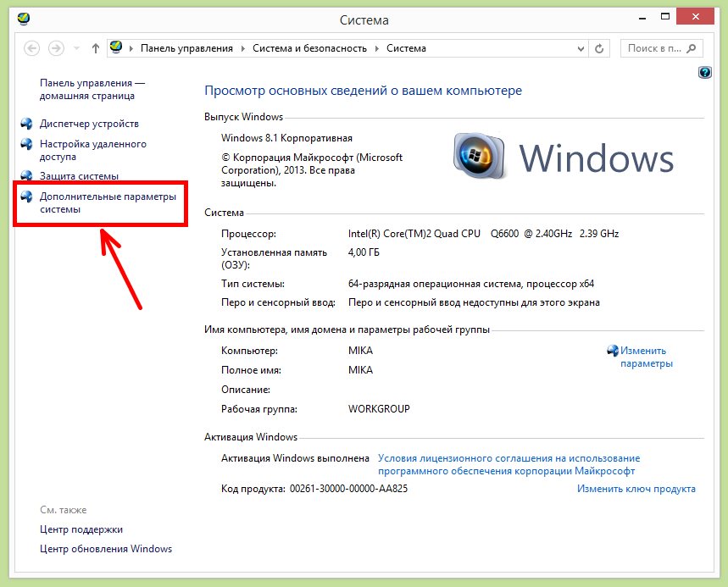The width and height of the screenshot is (728, 587).
Task: Click Изменить ключ продукта link
Action: (x=636, y=489)
